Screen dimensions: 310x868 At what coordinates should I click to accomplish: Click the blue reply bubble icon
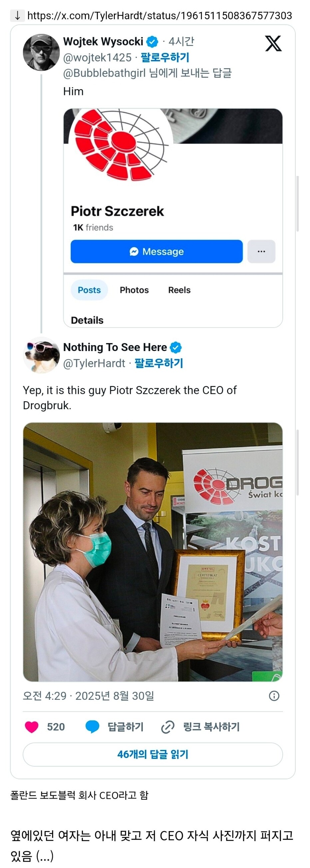pyautogui.click(x=92, y=727)
